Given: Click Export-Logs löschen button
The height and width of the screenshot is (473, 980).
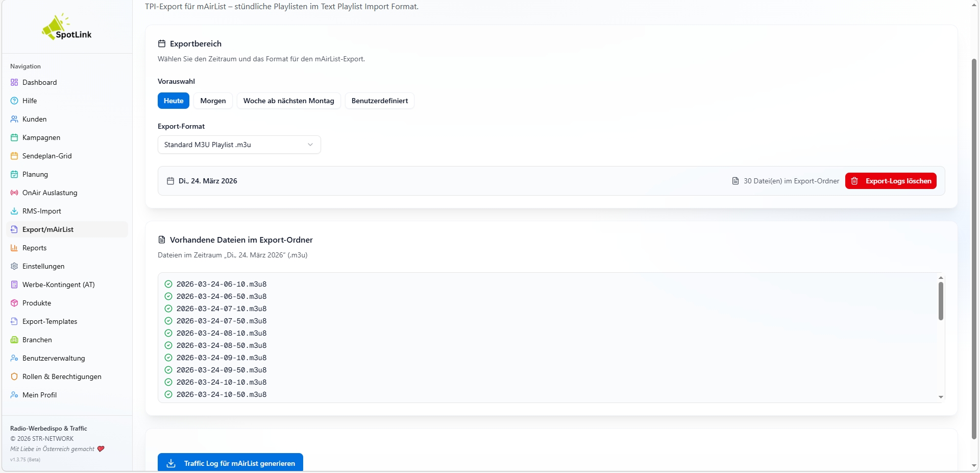Looking at the screenshot, I should pos(891,181).
